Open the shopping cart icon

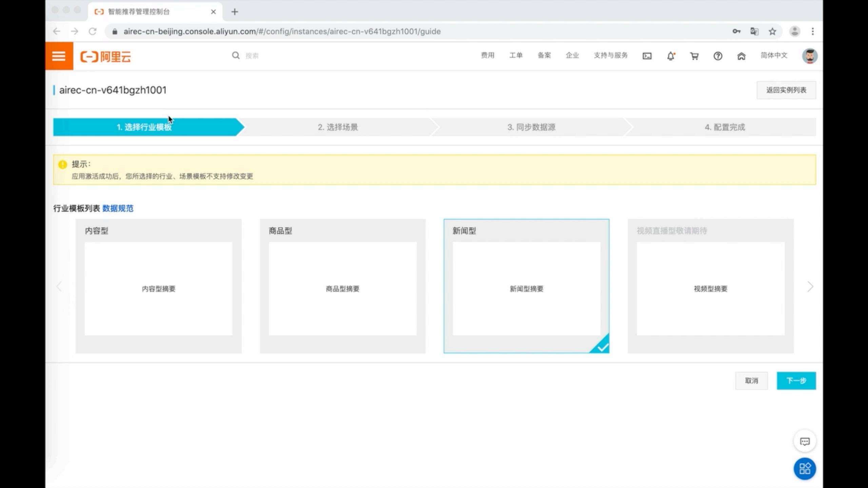pyautogui.click(x=694, y=56)
